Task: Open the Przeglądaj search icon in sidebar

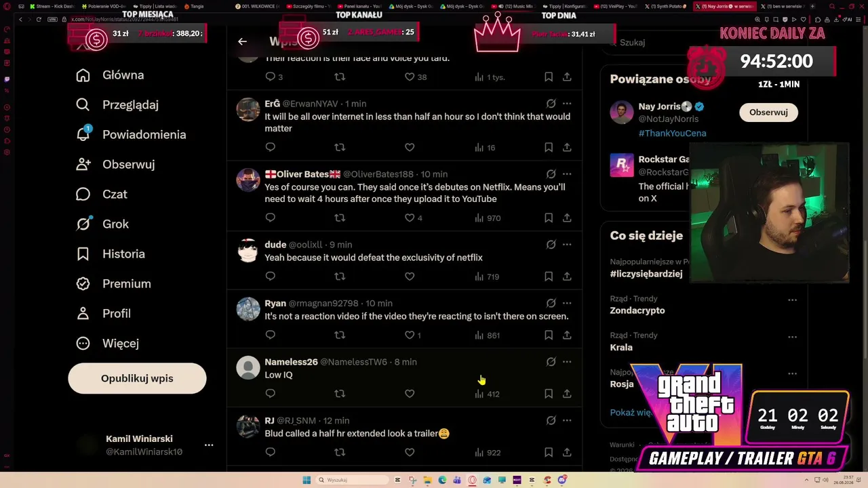Action: point(83,105)
